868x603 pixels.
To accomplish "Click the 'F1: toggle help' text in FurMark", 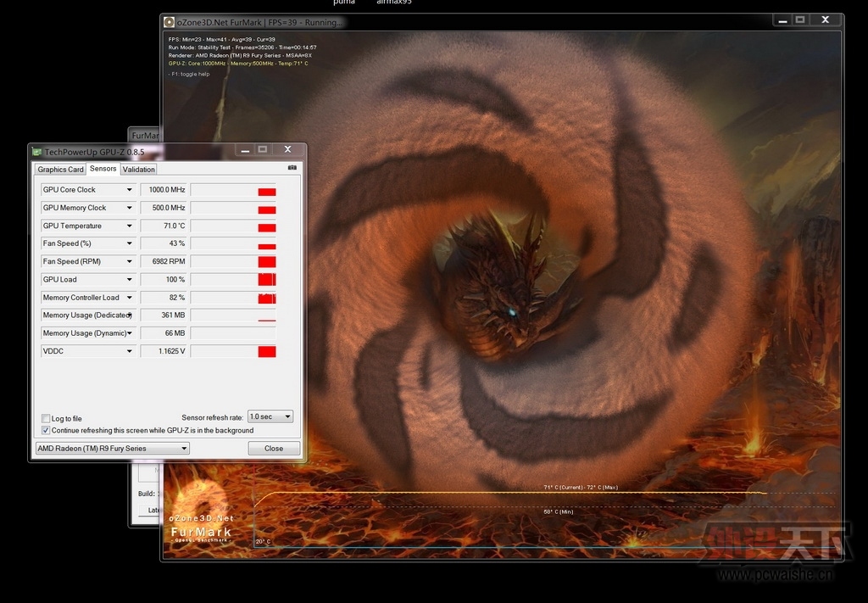I will (189, 74).
